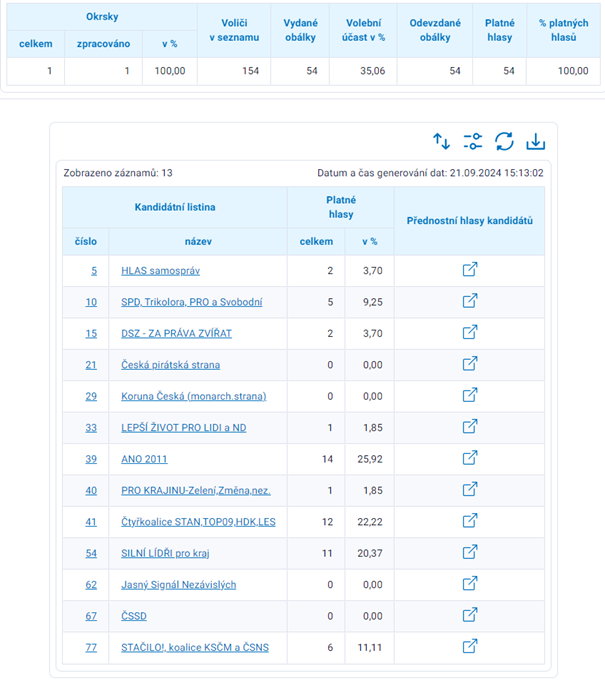Click list number 33 link
The width and height of the screenshot is (605, 683).
91,428
